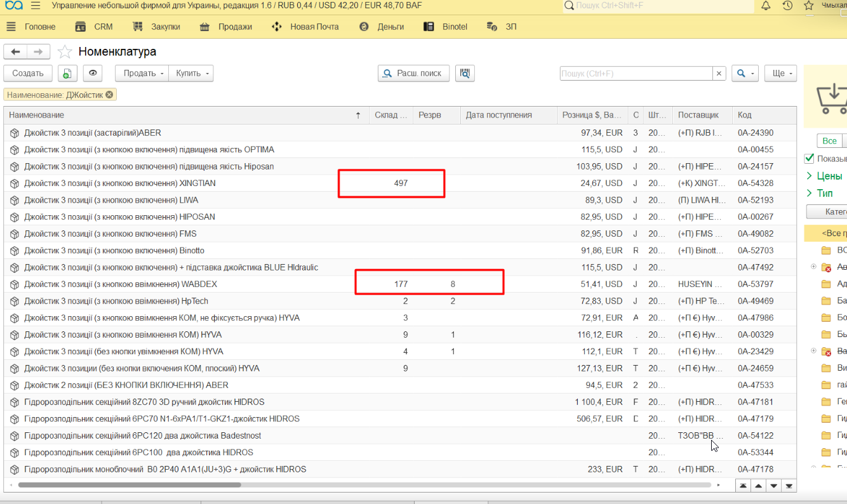847x504 pixels.
Task: Click the price cell 127,13, EUR
Action: pos(592,368)
